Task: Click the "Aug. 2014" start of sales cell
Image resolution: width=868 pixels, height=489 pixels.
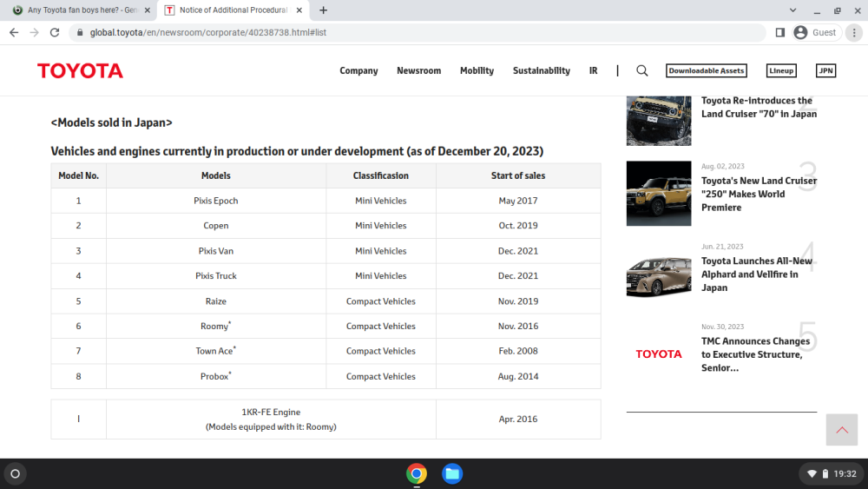Action: pos(518,376)
